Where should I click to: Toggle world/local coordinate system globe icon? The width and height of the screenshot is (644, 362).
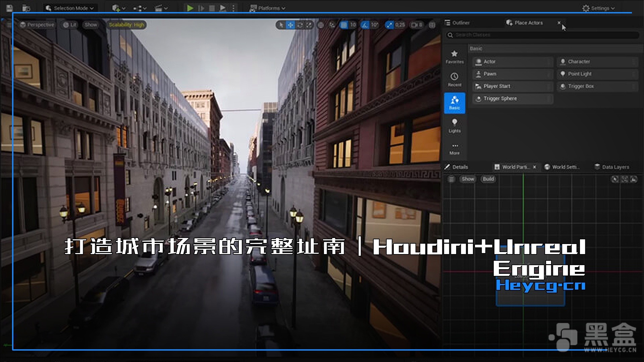[321, 25]
